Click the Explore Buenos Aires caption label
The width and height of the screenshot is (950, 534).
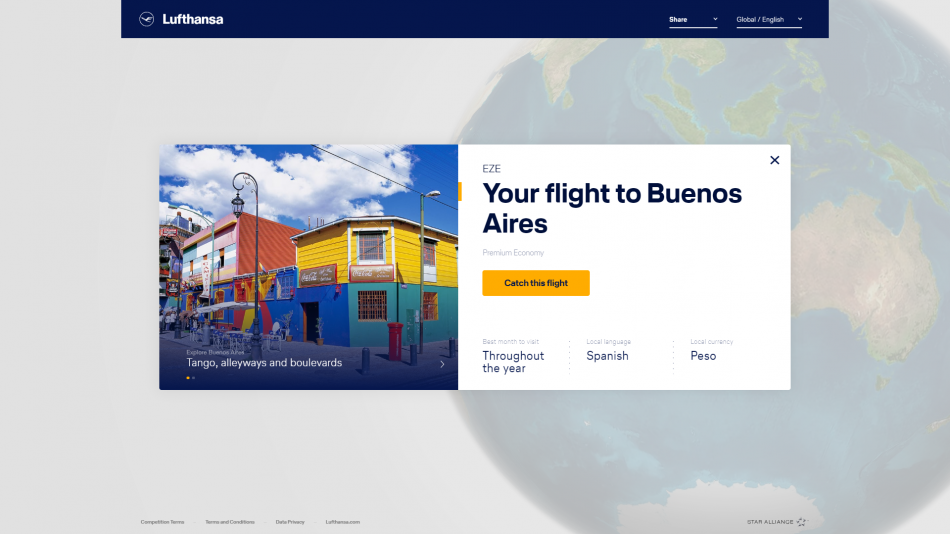coord(215,352)
